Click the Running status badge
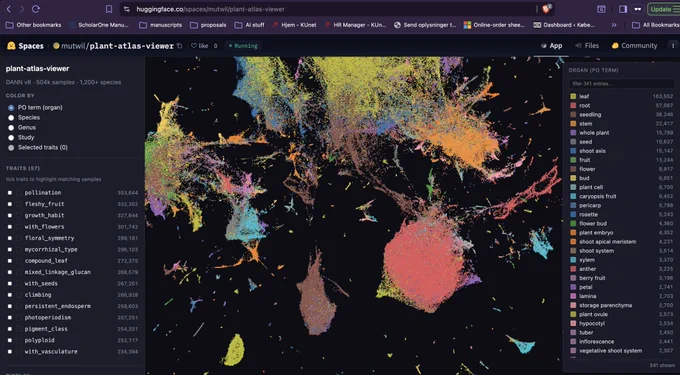Image resolution: width=680 pixels, height=375 pixels. [x=243, y=46]
